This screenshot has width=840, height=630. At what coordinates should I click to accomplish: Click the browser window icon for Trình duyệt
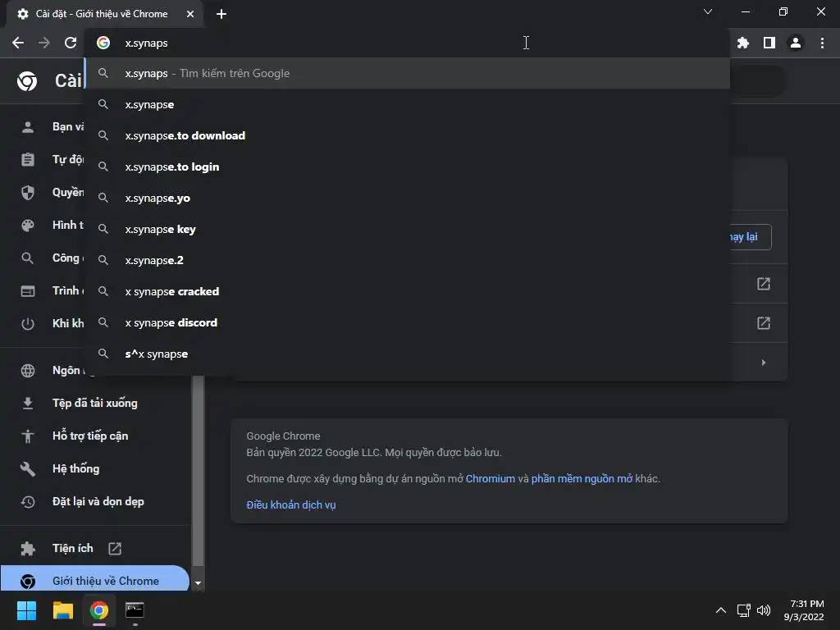tap(28, 291)
